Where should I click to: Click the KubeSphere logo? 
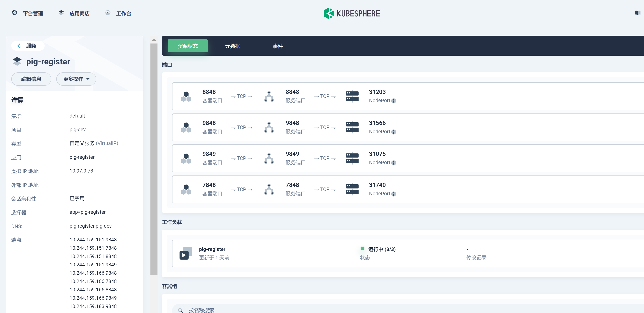pos(351,13)
